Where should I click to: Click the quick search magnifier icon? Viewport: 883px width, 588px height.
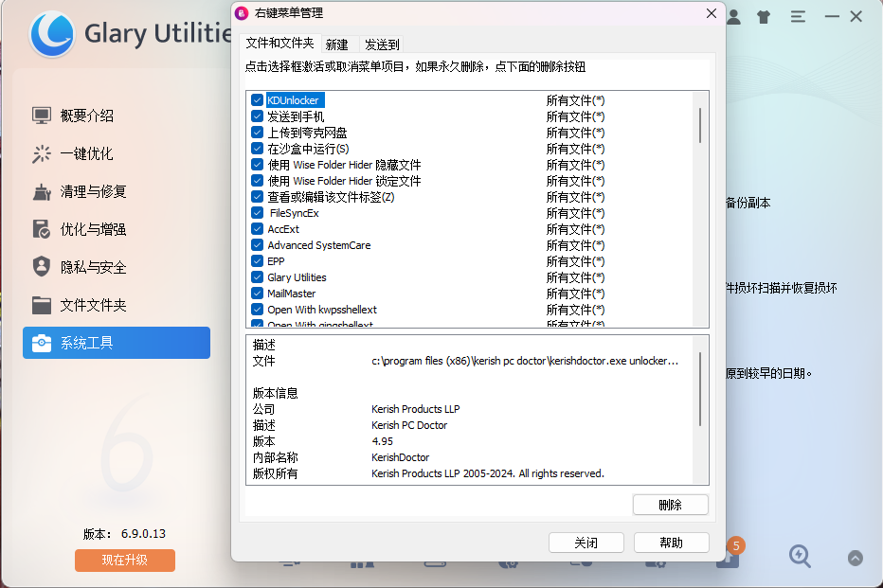(800, 556)
